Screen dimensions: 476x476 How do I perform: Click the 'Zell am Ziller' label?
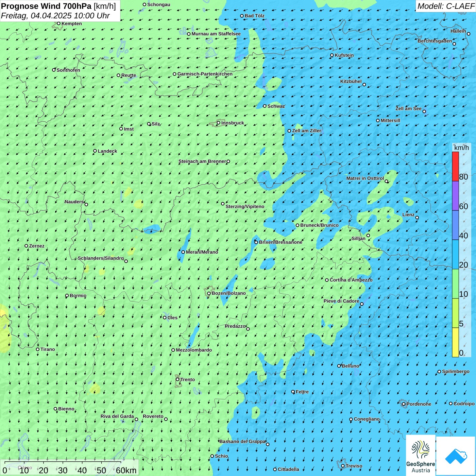(x=307, y=131)
